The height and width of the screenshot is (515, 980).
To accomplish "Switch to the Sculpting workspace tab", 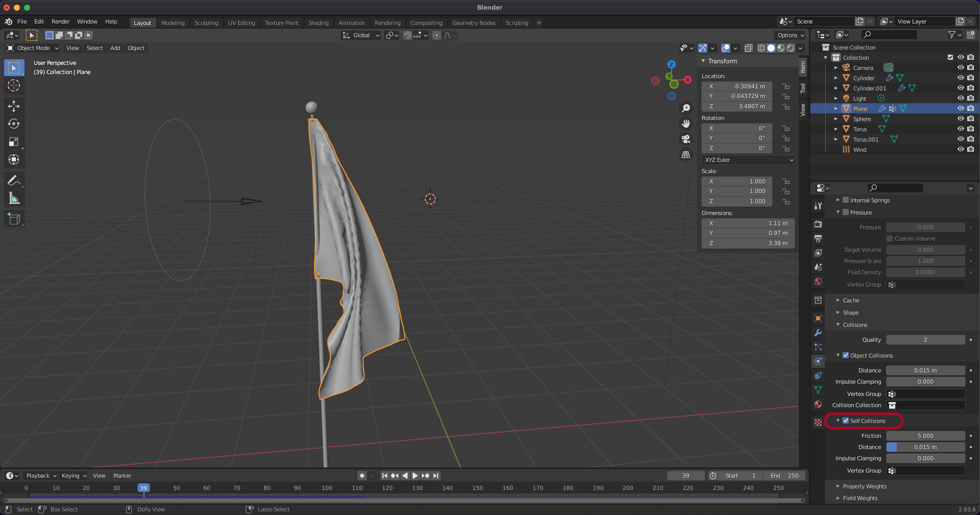I will tap(206, 23).
